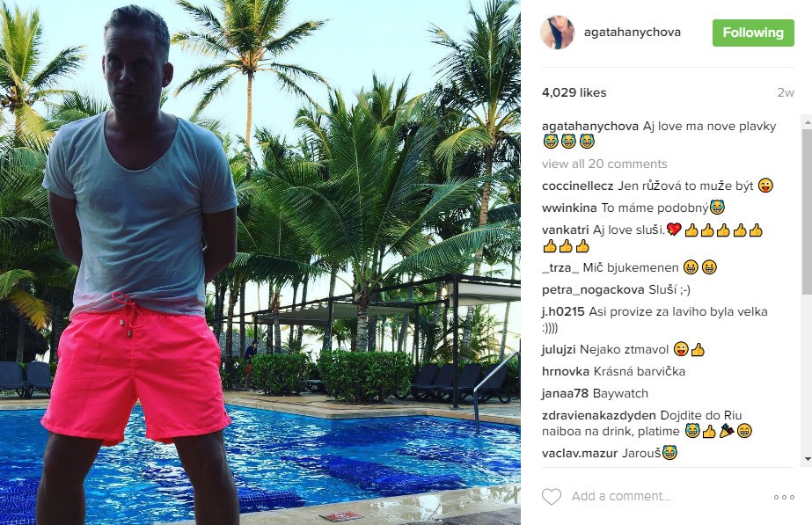Open agatahanychova username in header
The image size is (812, 525).
click(633, 33)
